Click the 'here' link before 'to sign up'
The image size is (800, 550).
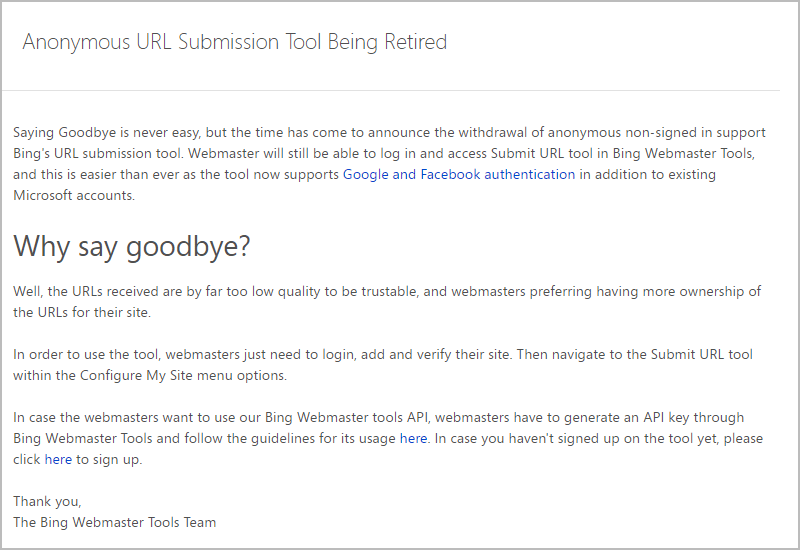point(58,459)
